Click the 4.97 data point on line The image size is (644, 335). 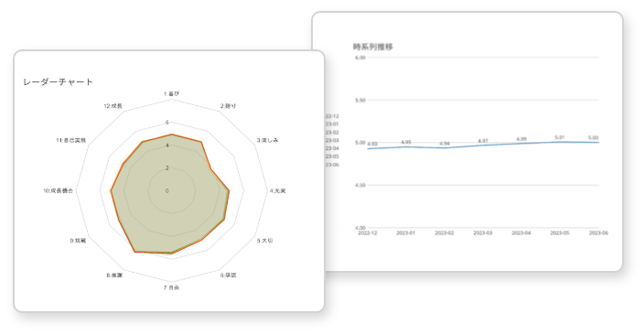(x=483, y=146)
